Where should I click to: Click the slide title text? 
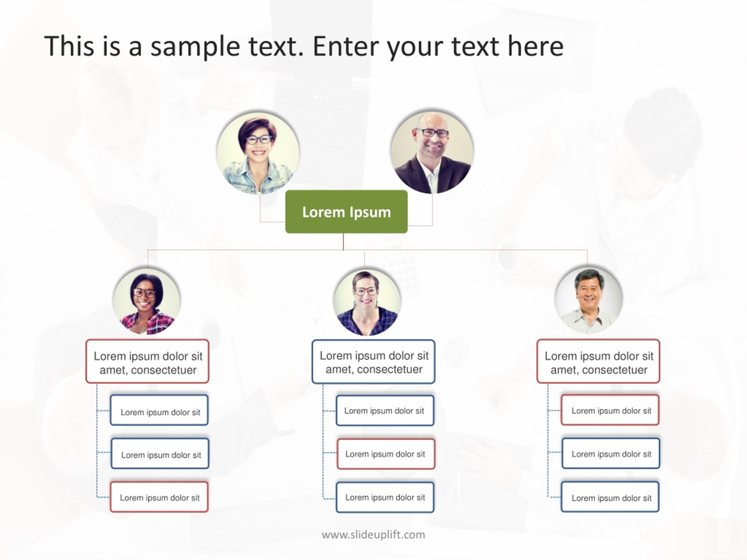pos(304,46)
